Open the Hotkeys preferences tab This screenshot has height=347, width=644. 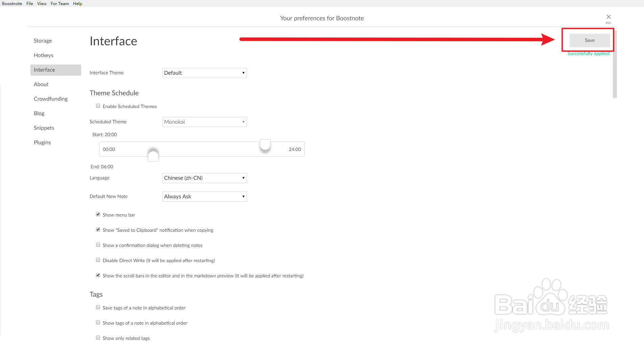click(56, 55)
